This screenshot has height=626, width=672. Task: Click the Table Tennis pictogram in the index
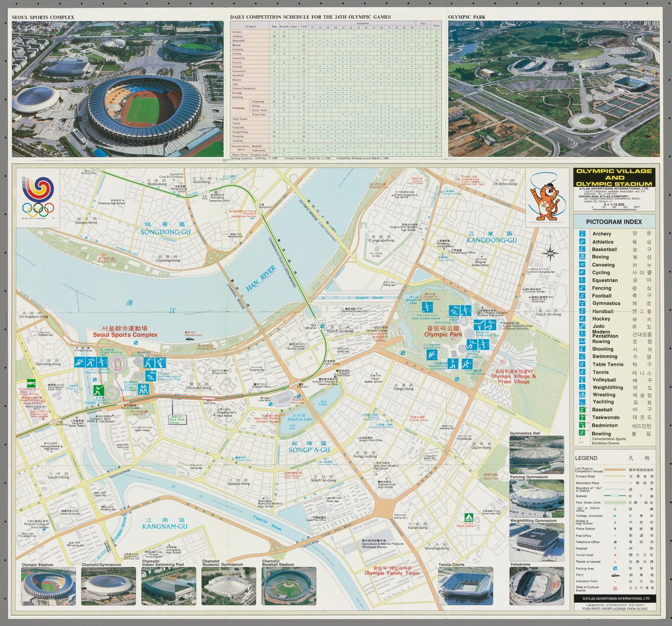pyautogui.click(x=582, y=364)
